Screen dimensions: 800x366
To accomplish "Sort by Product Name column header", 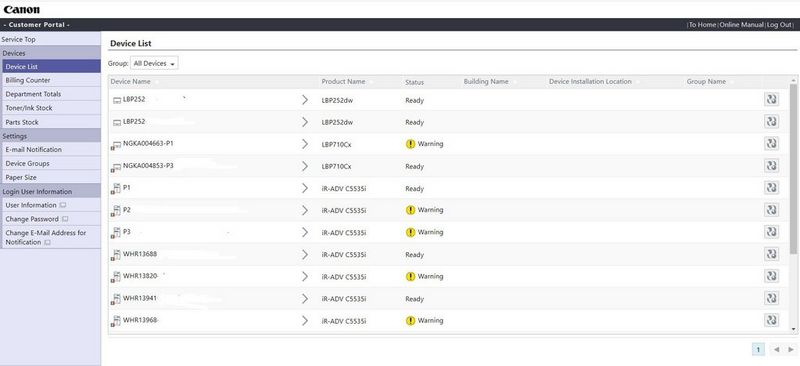I will pyautogui.click(x=343, y=82).
